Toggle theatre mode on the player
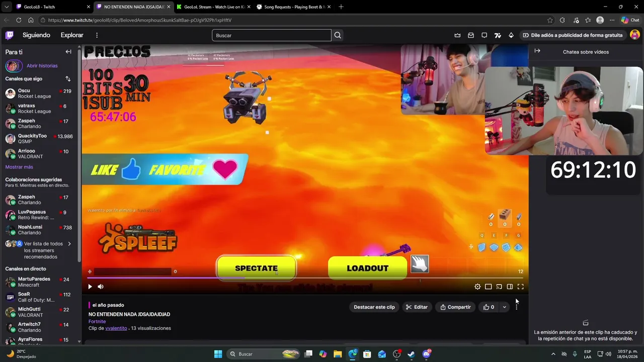The width and height of the screenshot is (644, 362). 488,287
